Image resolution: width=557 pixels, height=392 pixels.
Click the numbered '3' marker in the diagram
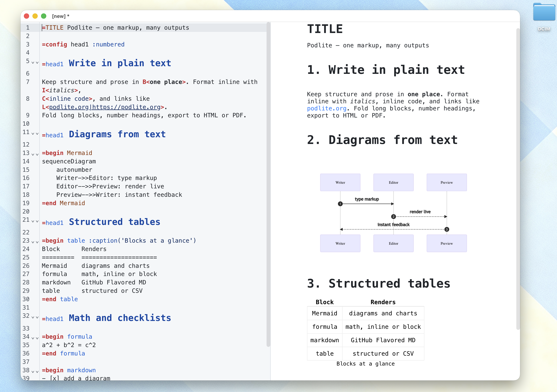point(447,230)
